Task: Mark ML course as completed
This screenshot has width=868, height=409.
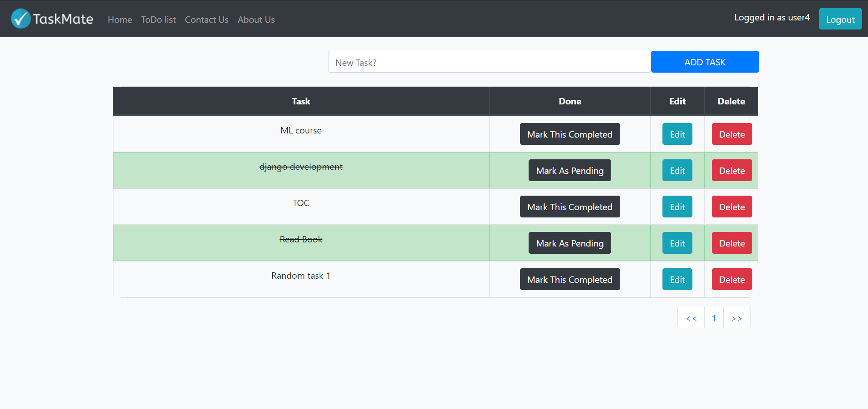Action: 569,134
